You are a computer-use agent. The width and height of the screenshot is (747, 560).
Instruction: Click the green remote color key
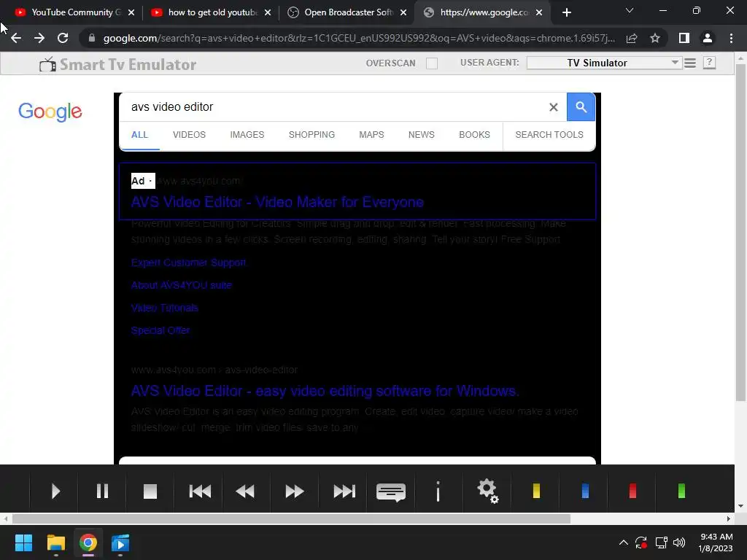pyautogui.click(x=682, y=491)
